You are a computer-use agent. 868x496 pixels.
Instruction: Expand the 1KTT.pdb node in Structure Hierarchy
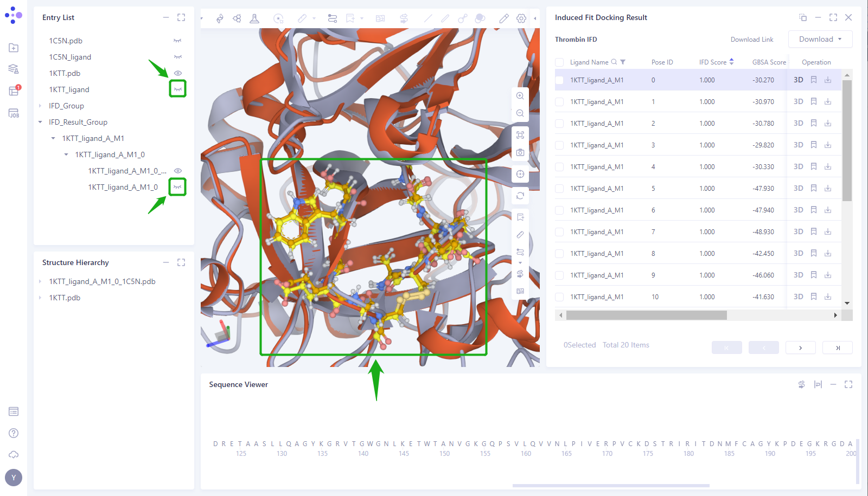(40, 298)
